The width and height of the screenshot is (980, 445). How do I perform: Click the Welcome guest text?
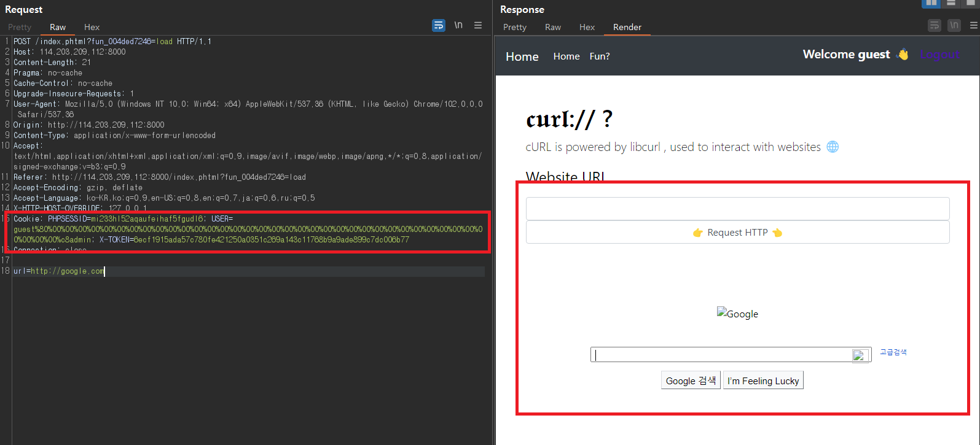click(x=846, y=55)
